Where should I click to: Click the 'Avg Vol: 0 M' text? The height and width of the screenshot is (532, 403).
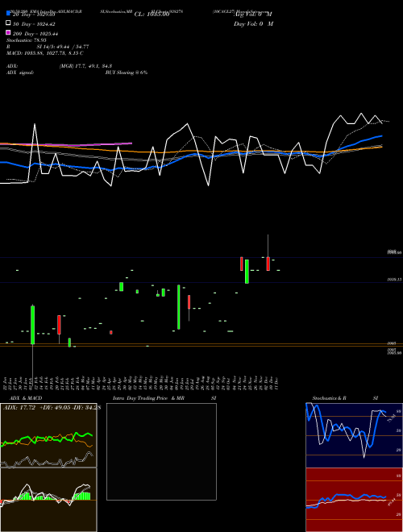pyautogui.click(x=253, y=15)
